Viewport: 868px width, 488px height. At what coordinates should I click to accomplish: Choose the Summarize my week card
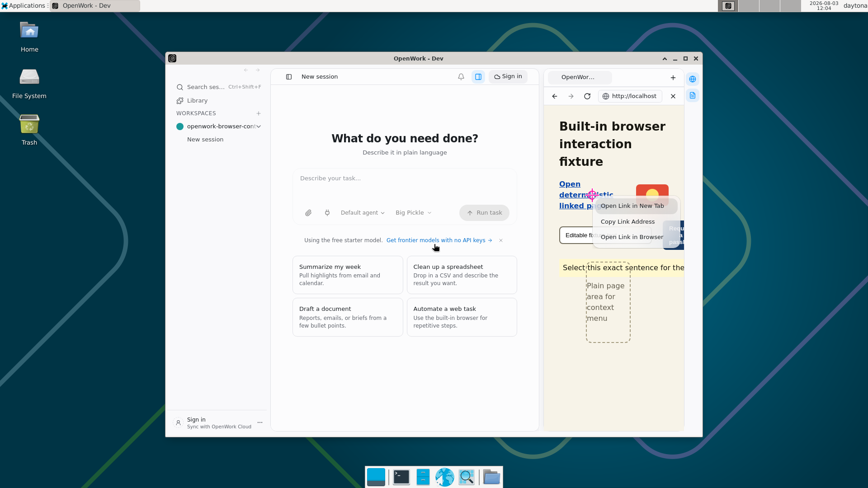point(348,275)
